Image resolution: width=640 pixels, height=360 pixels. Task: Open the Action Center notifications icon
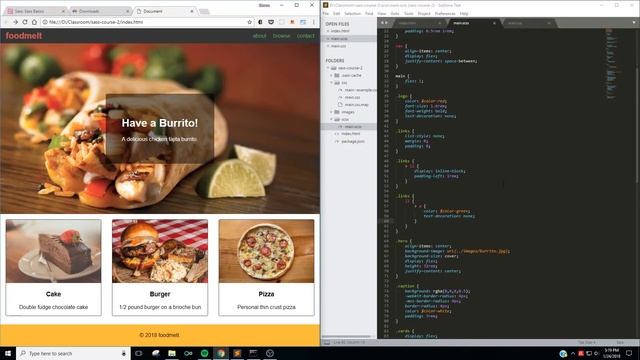[629, 353]
